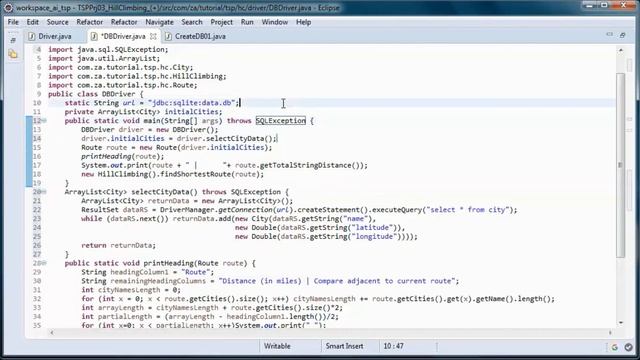Screen dimensions: 640x360
Task: Open the File menu
Action: (13, 22)
